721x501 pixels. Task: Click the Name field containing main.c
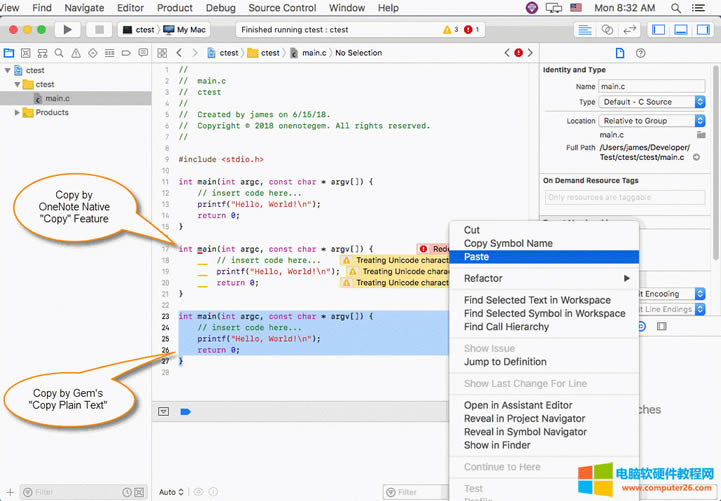pos(652,87)
